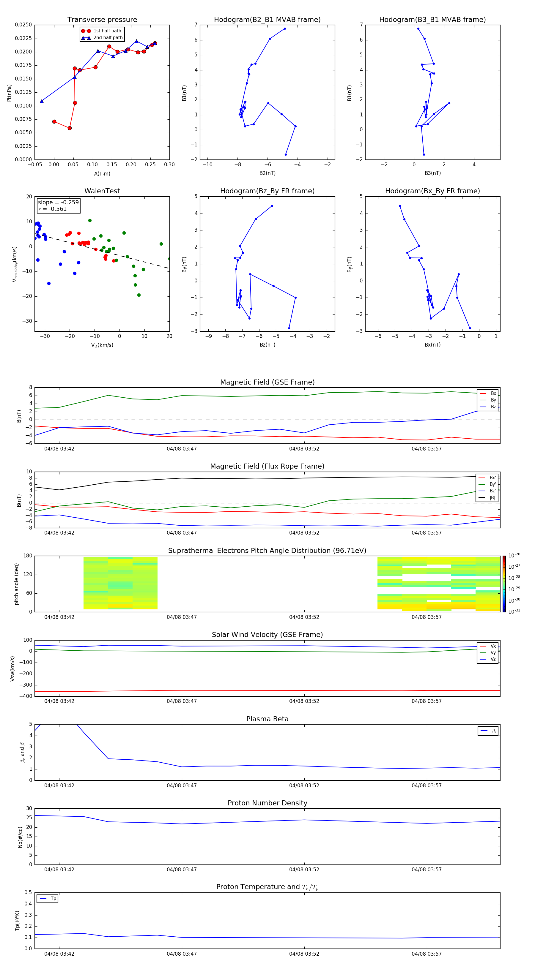Click the 'slope = -0.259' annotation

58,203
